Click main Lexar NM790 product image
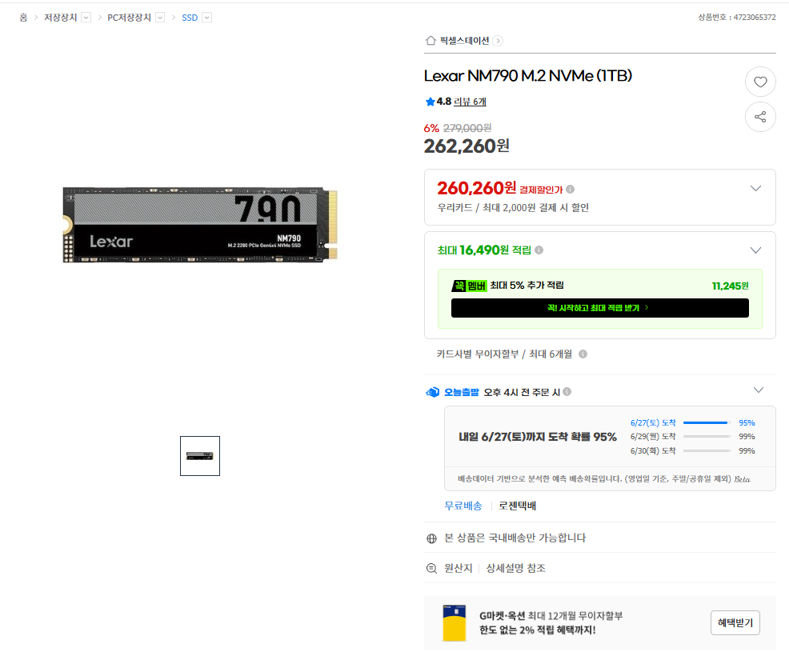The width and height of the screenshot is (789, 672). click(200, 225)
